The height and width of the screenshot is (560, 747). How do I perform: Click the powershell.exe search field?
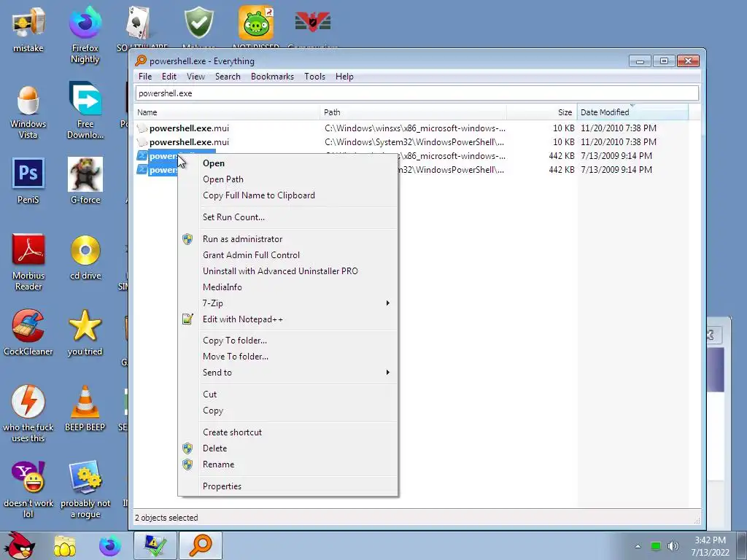pyautogui.click(x=417, y=93)
